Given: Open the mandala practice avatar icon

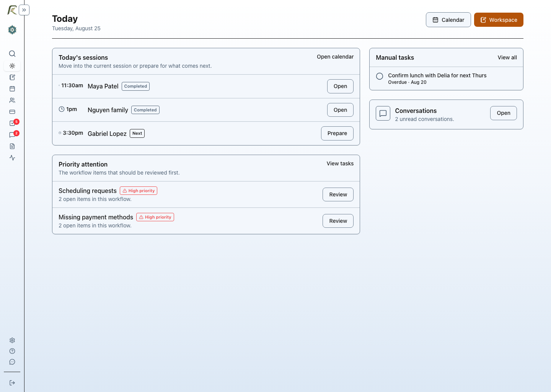Looking at the screenshot, I should click(12, 30).
